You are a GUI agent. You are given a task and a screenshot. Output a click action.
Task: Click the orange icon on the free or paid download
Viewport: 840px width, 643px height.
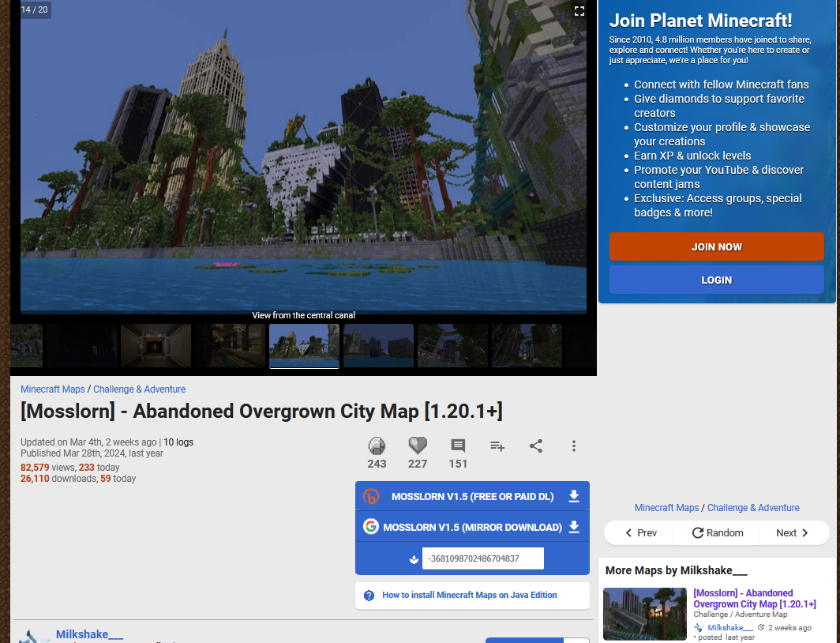click(371, 496)
